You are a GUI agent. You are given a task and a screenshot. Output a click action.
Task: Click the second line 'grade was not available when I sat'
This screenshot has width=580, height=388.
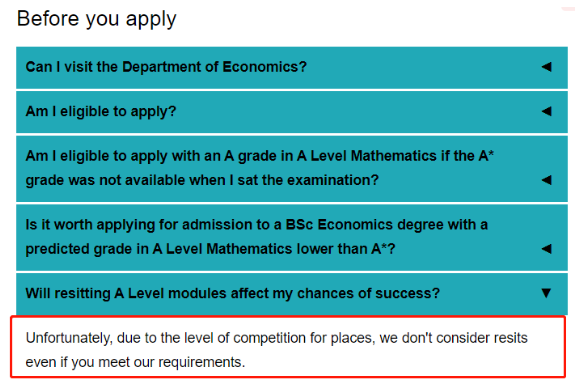point(202,180)
